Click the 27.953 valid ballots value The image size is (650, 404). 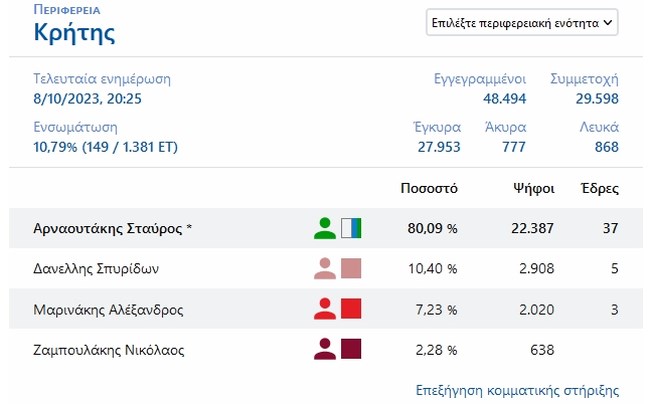point(439,147)
